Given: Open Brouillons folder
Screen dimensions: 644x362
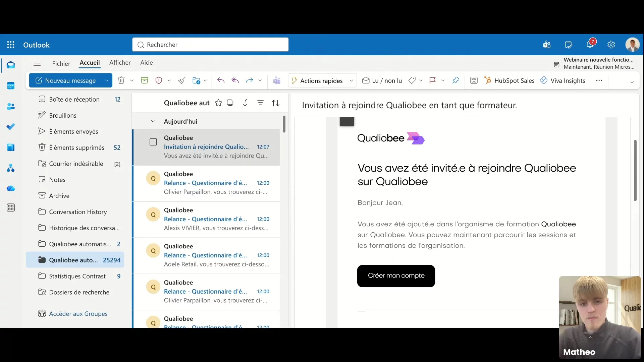Looking at the screenshot, I should click(75, 115).
